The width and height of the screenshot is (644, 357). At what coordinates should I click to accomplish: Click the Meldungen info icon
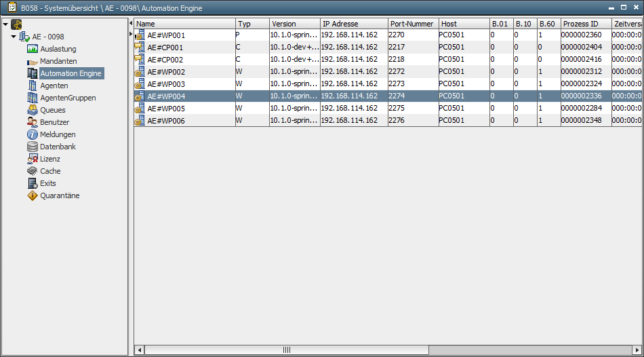33,134
